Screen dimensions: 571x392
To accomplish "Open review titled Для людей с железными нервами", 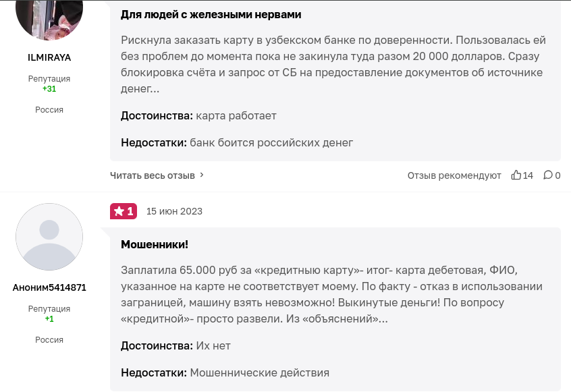I will point(211,15).
